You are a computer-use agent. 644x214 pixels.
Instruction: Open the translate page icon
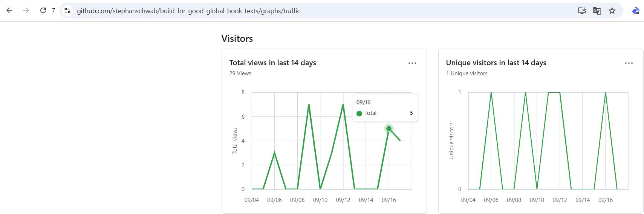pos(597,11)
